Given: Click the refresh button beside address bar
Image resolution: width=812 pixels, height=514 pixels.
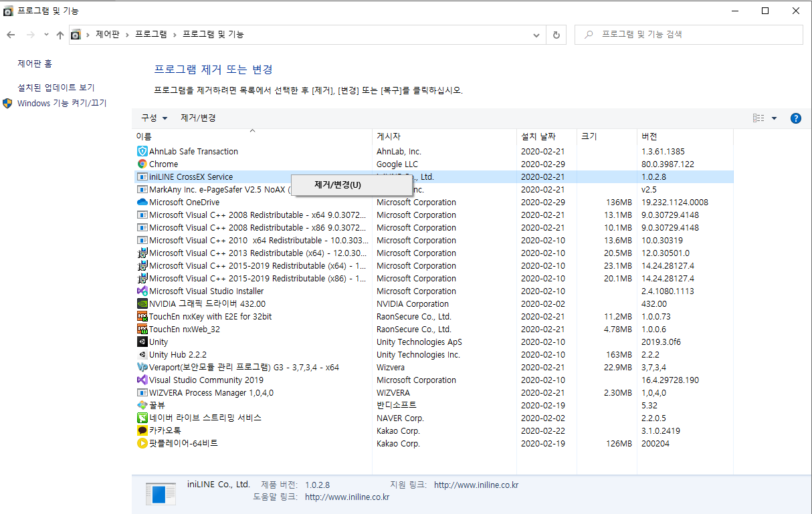Looking at the screenshot, I should (556, 35).
